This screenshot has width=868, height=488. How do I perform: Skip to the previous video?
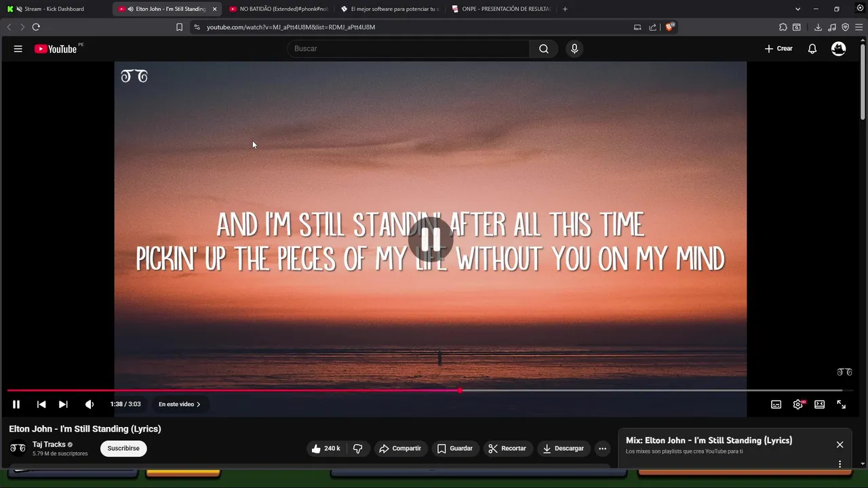click(41, 405)
